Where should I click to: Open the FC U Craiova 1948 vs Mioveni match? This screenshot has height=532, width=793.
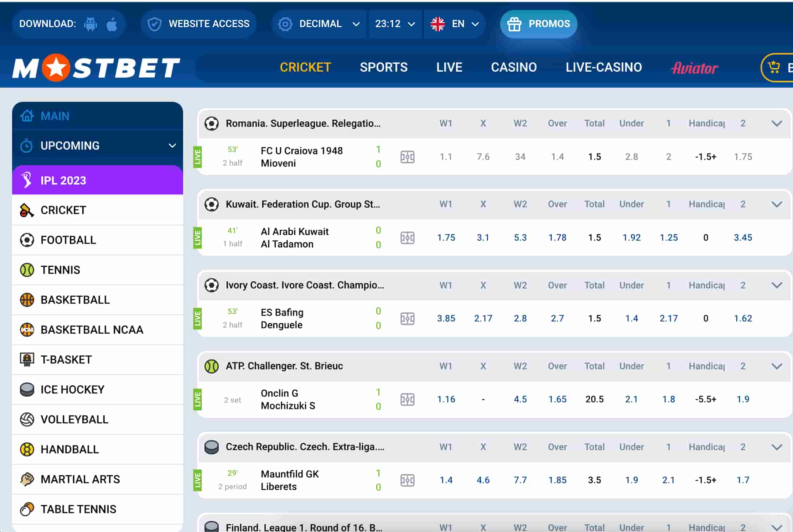tap(302, 157)
